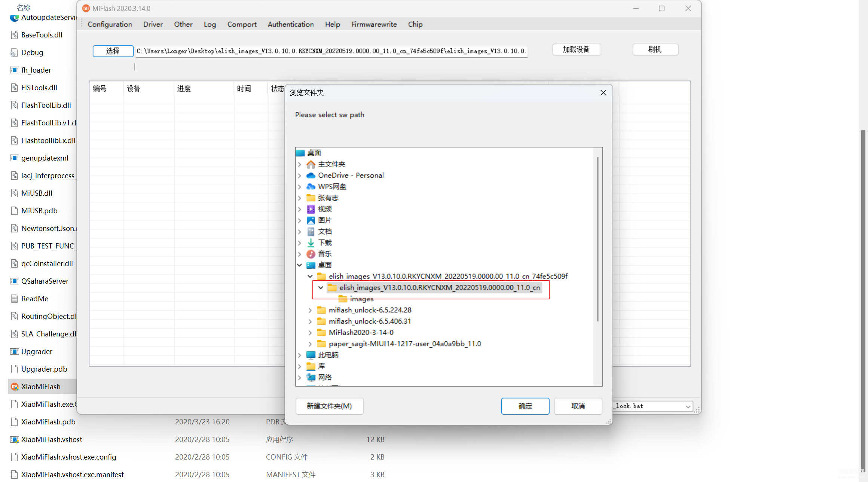Expand the OneDrive - Personal node
Image resolution: width=868 pixels, height=482 pixels.
299,175
